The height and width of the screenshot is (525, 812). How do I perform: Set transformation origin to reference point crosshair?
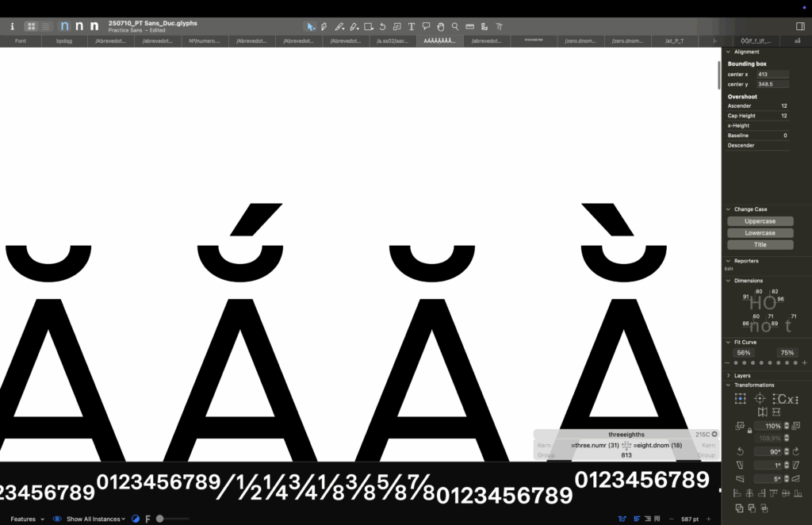(759, 398)
